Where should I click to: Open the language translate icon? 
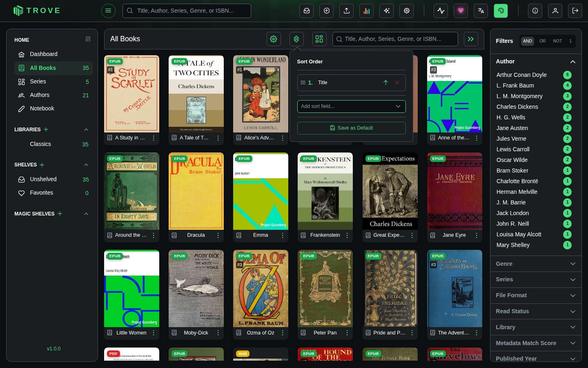[481, 11]
